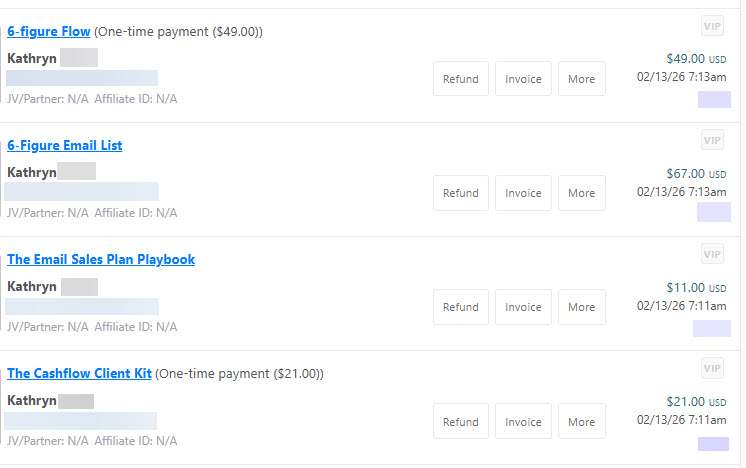746x468 pixels.
Task: Click VIP badge on Cashflow Client Kit order
Action: [712, 369]
